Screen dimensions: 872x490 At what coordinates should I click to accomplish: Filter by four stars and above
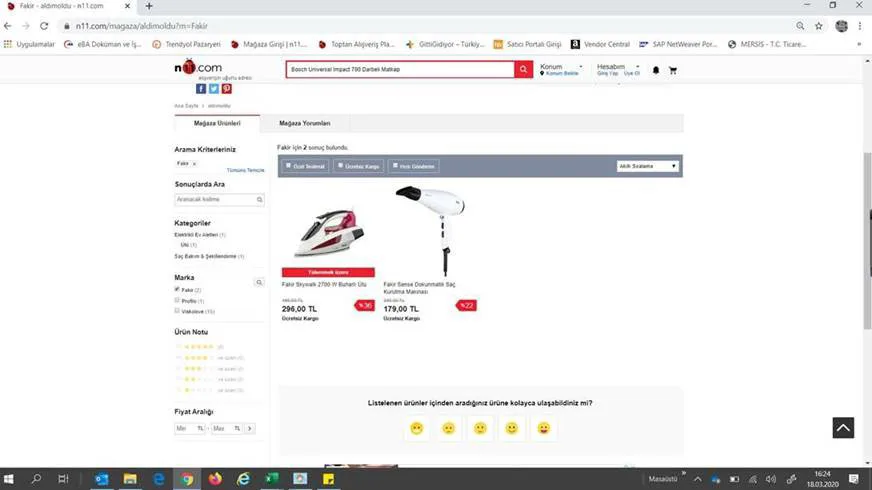point(209,358)
